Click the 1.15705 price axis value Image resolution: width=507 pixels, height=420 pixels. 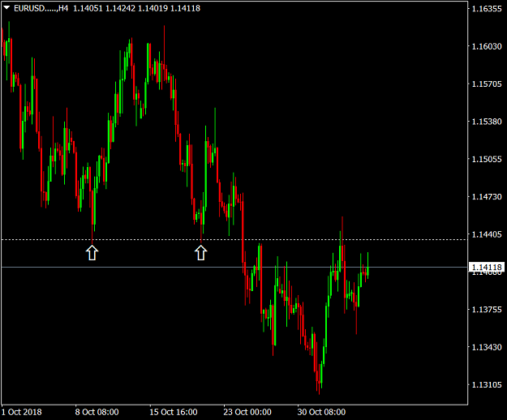pos(487,84)
